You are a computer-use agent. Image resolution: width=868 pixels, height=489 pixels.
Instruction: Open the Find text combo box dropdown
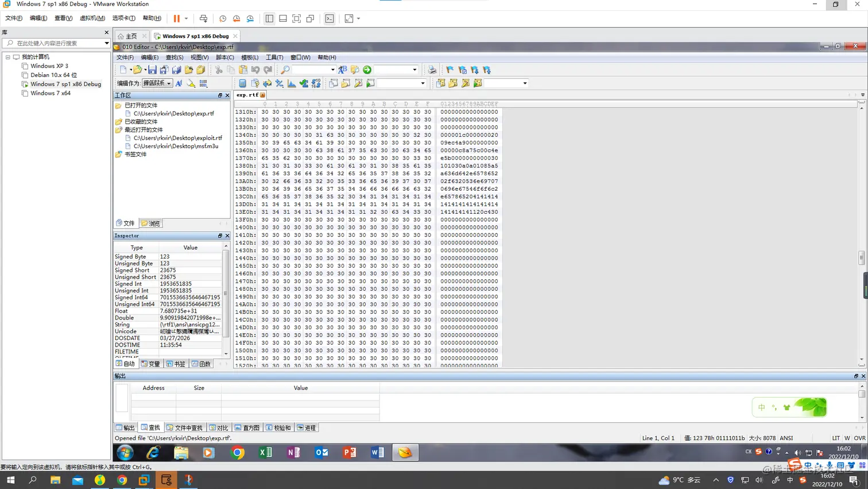click(x=332, y=70)
